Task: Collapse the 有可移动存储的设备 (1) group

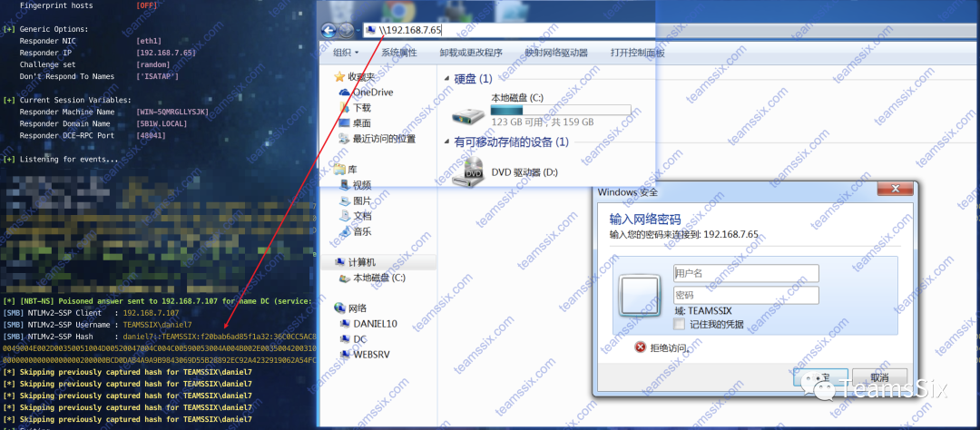Action: click(446, 142)
